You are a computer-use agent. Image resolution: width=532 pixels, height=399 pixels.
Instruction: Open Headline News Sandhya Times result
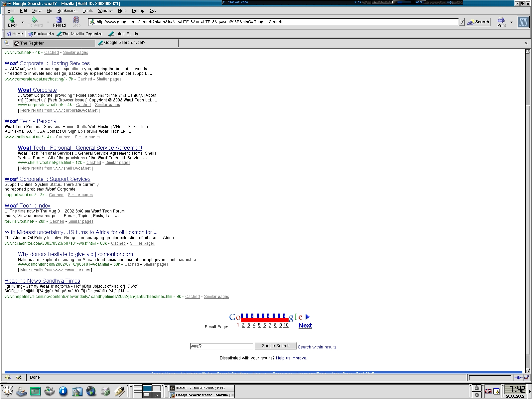pyautogui.click(x=42, y=281)
